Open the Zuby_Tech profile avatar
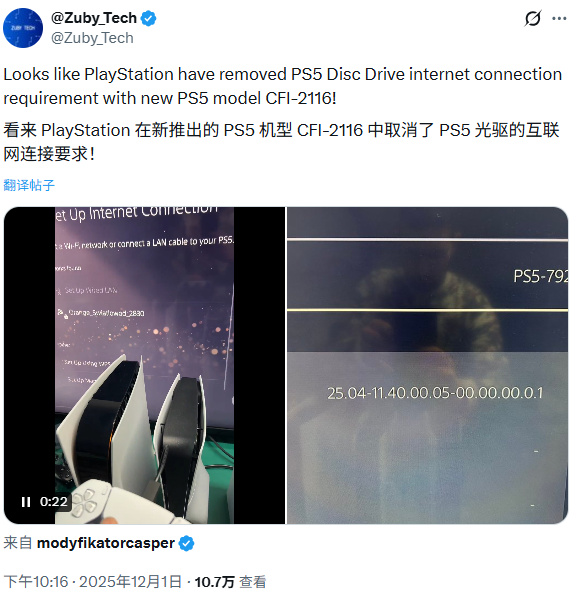Viewport: 577px width, 597px height. click(23, 28)
